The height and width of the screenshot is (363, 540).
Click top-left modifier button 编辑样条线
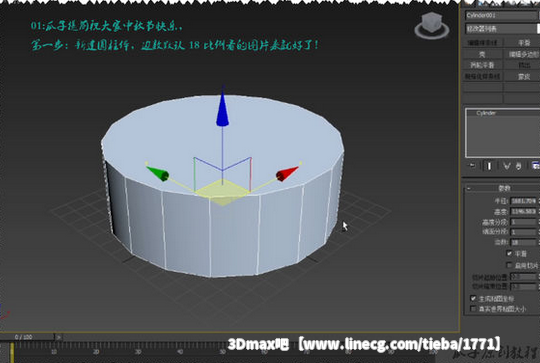[x=482, y=43]
